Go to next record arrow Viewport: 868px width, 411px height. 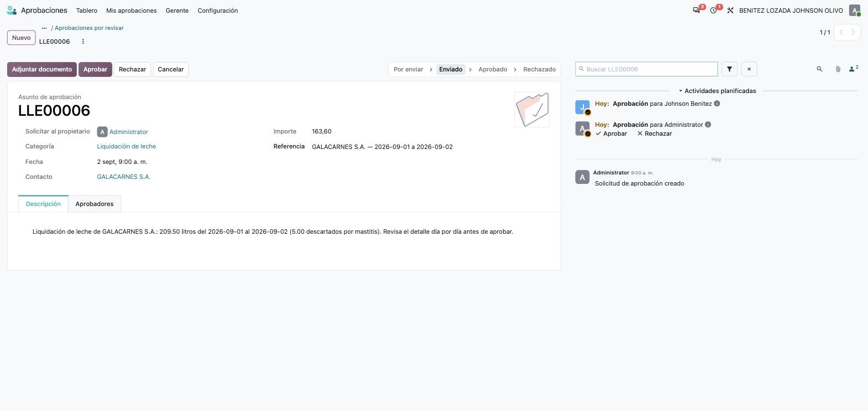(854, 32)
